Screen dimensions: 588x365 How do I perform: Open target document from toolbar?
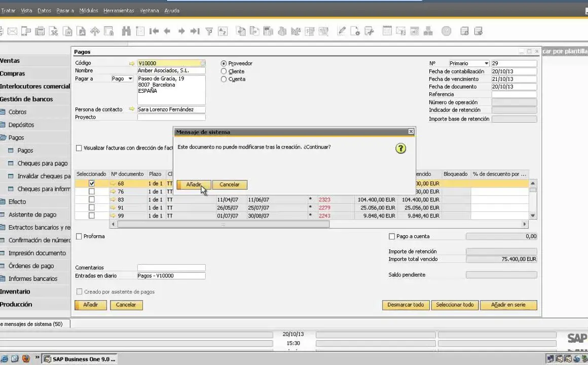coord(254,31)
